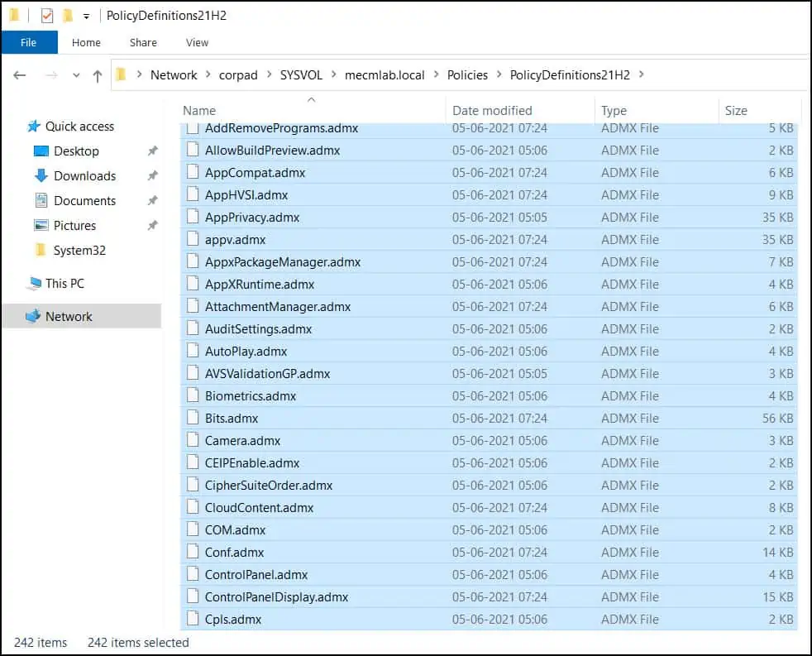Click the file icon of Bits.admx
The image size is (812, 656).
point(193,417)
